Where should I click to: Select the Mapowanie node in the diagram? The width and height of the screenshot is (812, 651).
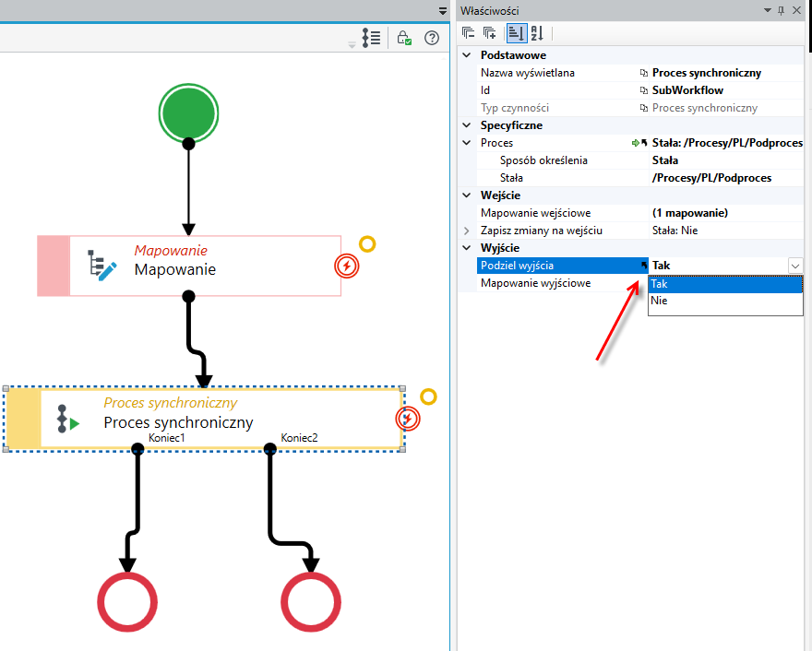pyautogui.click(x=189, y=266)
